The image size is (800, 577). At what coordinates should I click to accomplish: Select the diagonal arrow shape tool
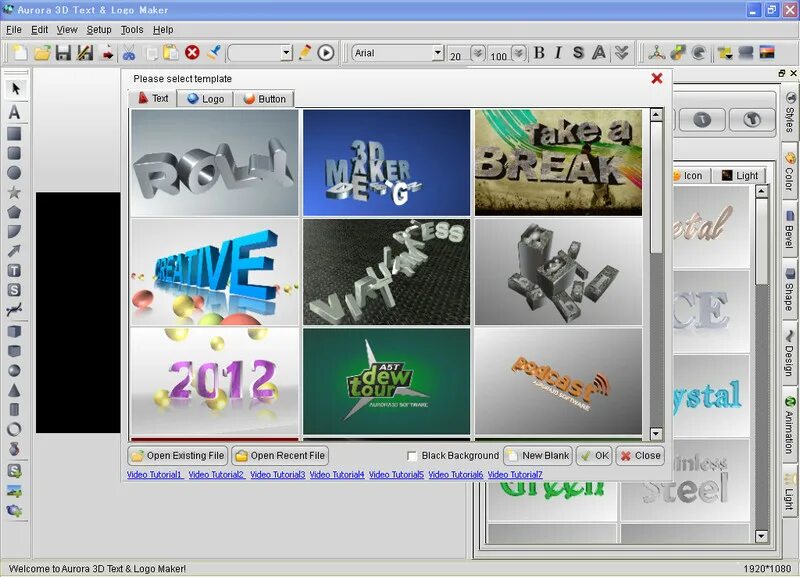(x=14, y=251)
